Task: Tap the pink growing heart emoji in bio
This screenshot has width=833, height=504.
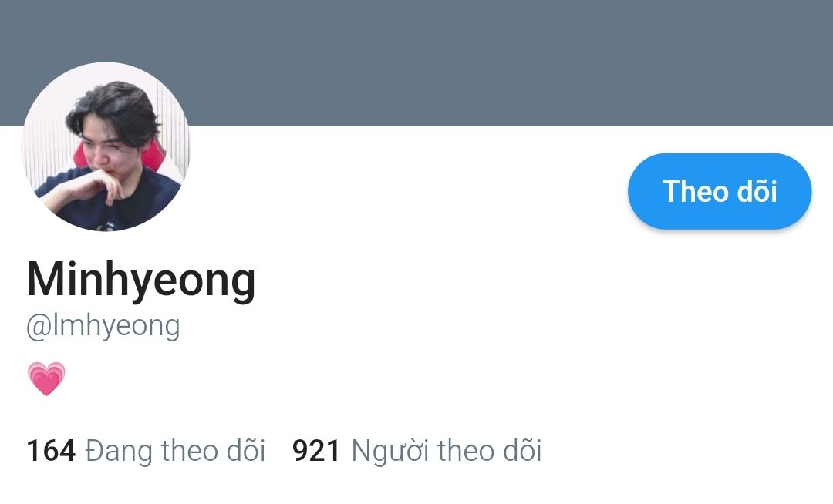Action: 46,379
